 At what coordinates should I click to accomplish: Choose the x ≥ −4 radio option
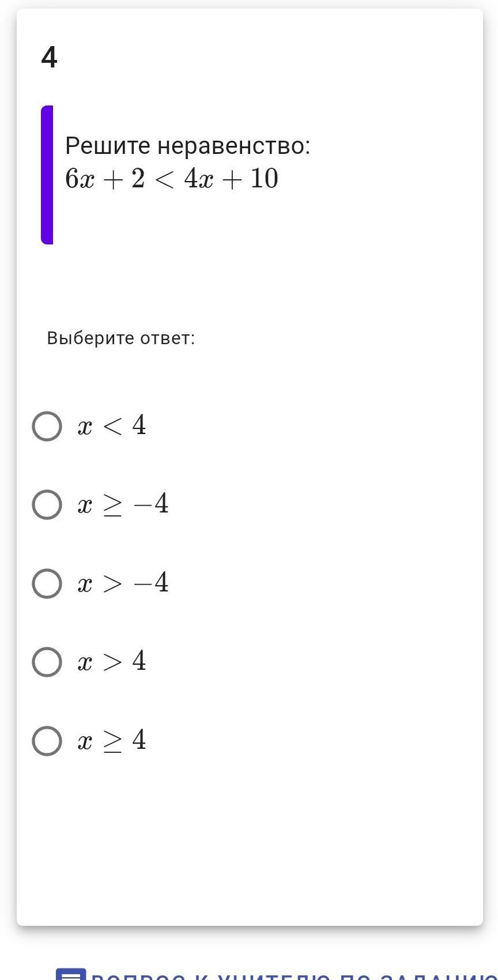[x=47, y=505]
